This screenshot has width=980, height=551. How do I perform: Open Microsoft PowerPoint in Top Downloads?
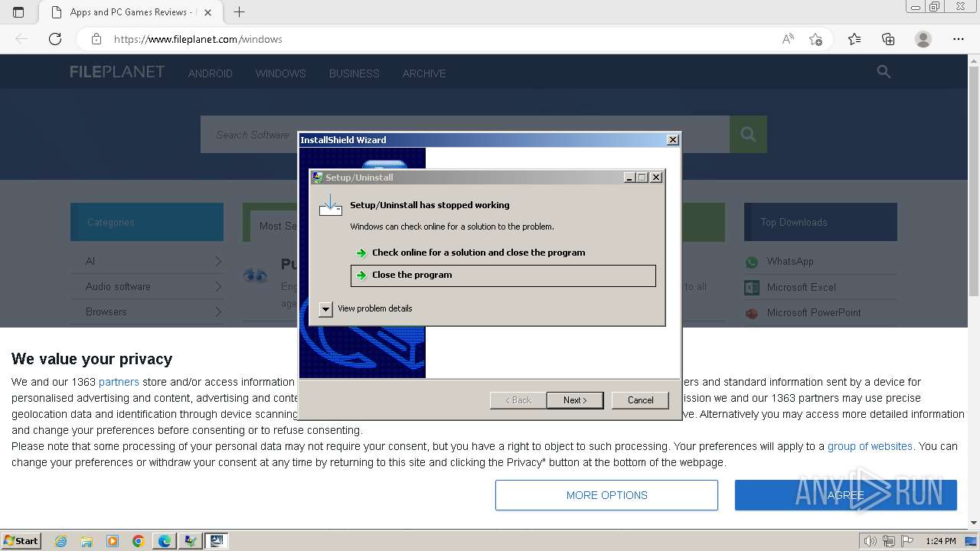(x=814, y=312)
